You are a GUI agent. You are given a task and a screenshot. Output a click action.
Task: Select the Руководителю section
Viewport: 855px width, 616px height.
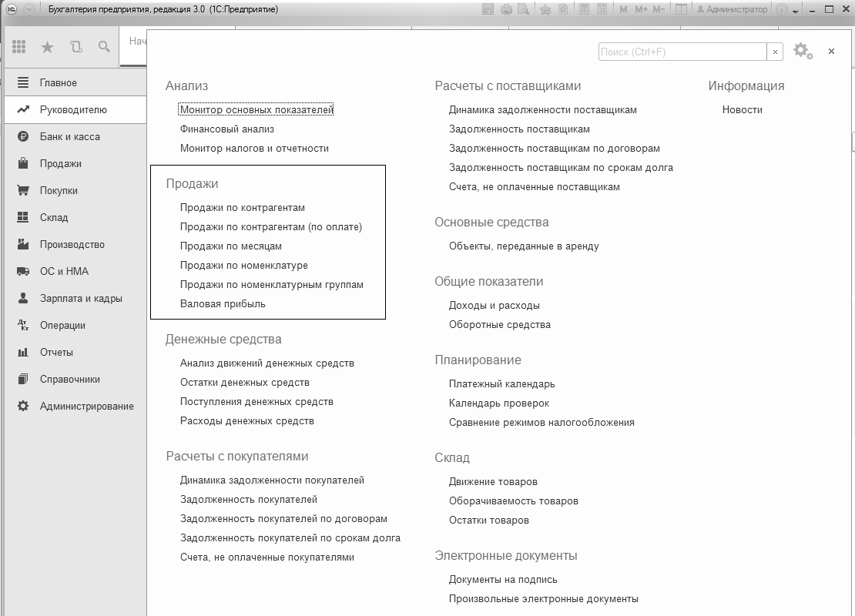point(75,109)
